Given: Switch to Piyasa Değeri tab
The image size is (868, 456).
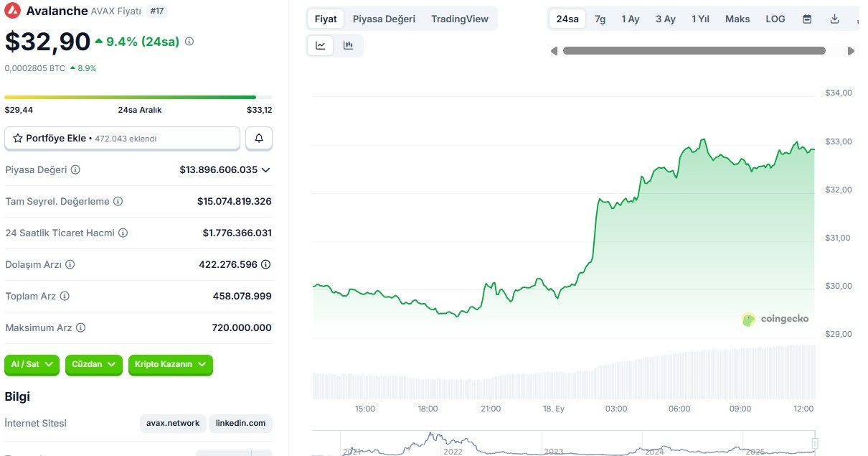Looking at the screenshot, I should pos(384,19).
